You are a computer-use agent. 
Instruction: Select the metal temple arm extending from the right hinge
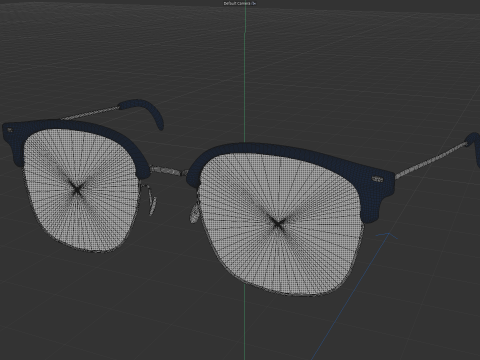pyautogui.click(x=431, y=160)
